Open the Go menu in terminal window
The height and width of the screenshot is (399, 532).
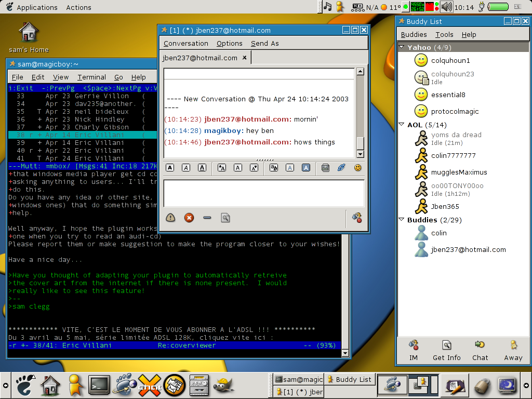[118, 77]
